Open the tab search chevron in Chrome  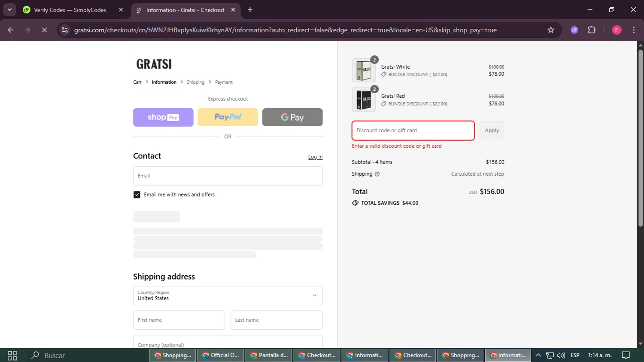click(9, 9)
